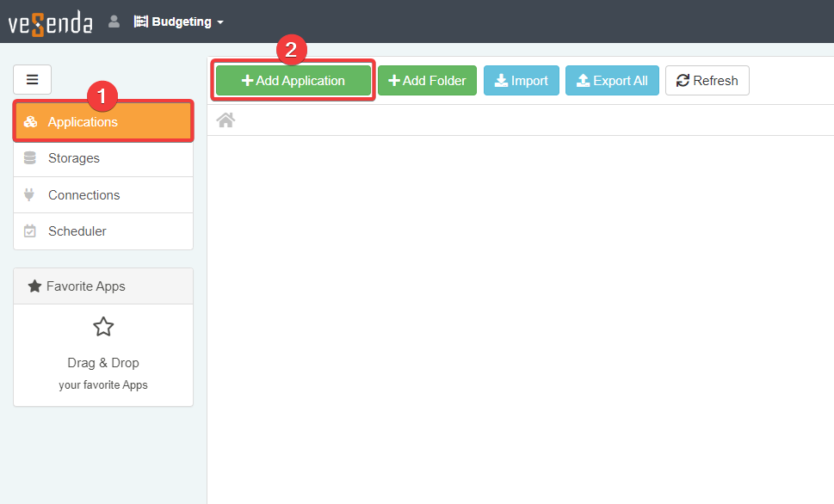Click the empty star outline in favorites
The image size is (834, 504).
tap(103, 327)
